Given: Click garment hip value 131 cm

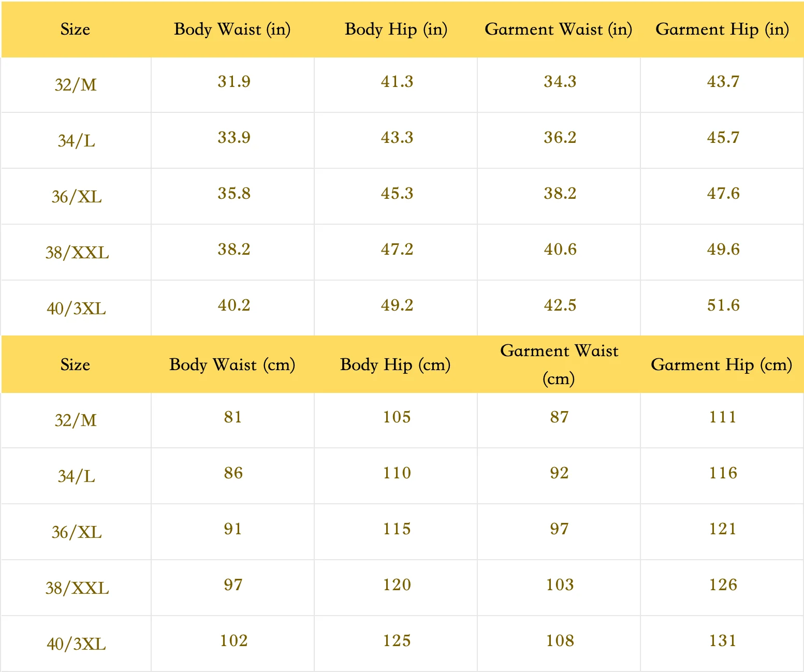Looking at the screenshot, I should pyautogui.click(x=723, y=641).
